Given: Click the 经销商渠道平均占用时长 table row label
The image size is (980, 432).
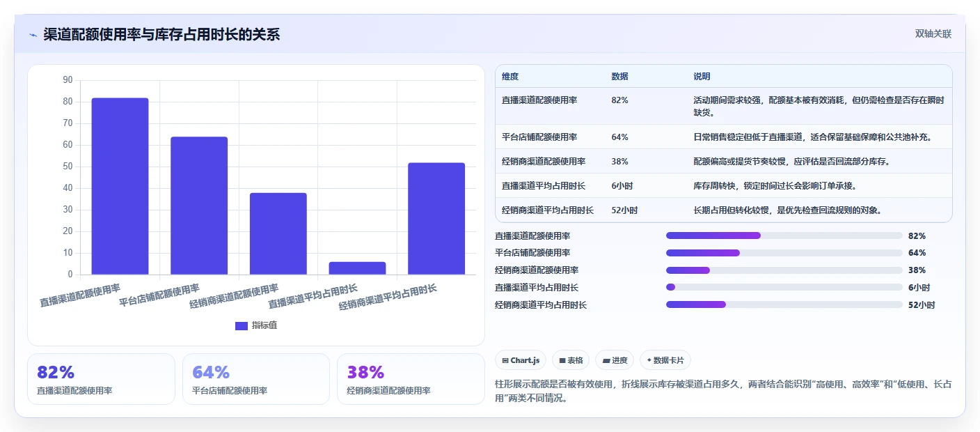Looking at the screenshot, I should coord(548,210).
